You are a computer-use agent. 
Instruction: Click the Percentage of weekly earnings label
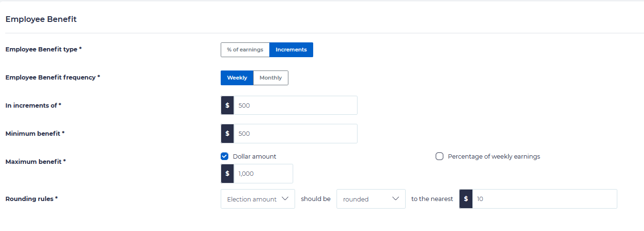pyautogui.click(x=494, y=156)
